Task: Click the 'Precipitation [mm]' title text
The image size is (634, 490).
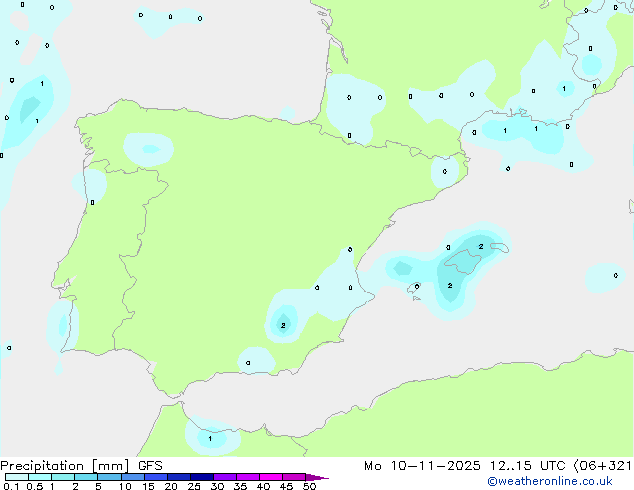Action: click(x=65, y=466)
